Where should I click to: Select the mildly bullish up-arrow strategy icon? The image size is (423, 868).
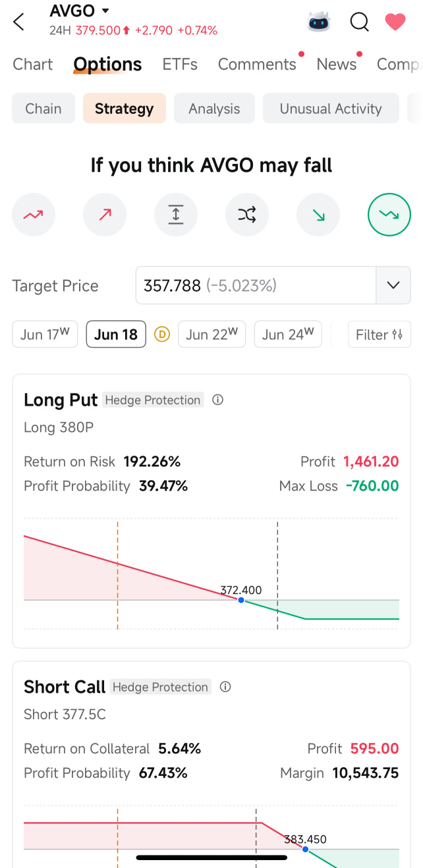[105, 214]
